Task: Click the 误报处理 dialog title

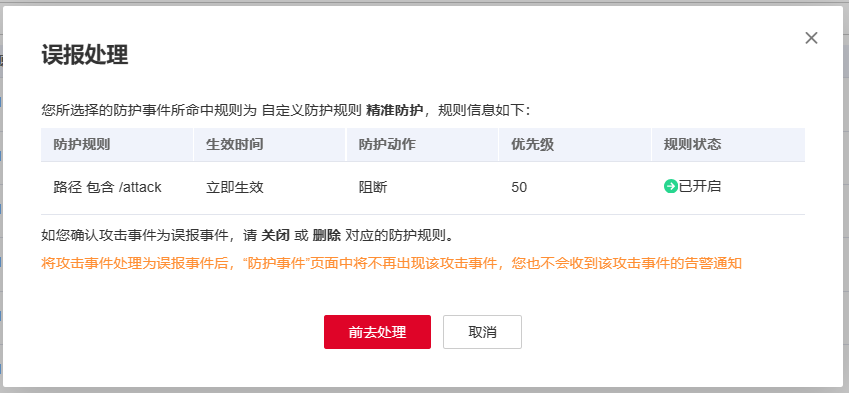Action: tap(84, 55)
